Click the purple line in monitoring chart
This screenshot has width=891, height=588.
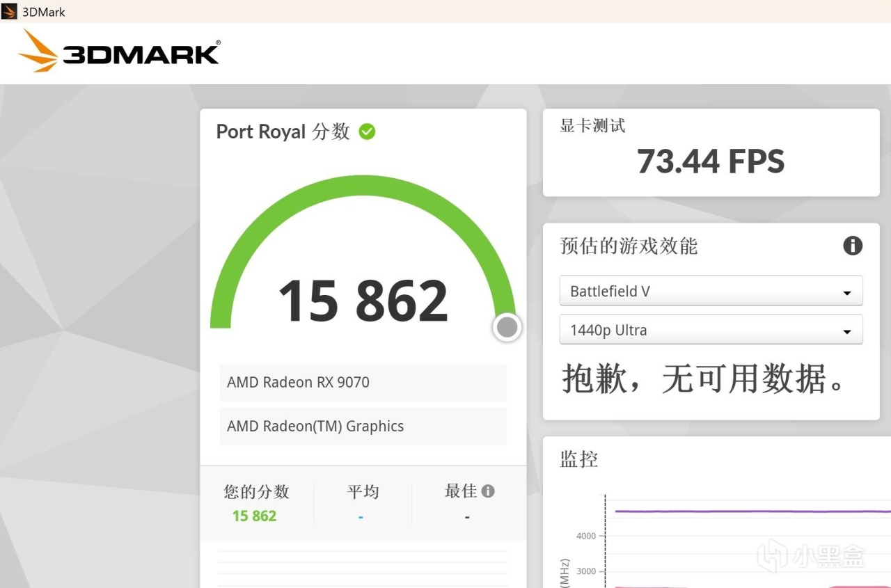752,511
